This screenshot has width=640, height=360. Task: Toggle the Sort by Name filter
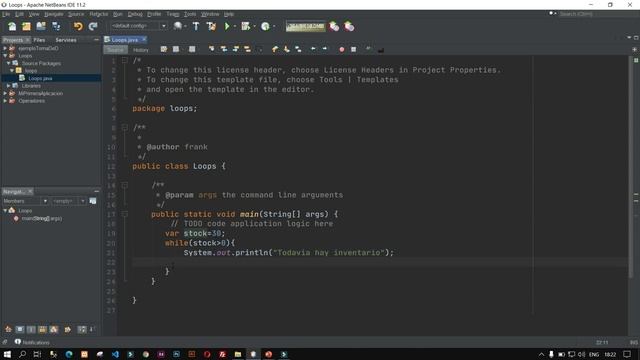[82, 329]
